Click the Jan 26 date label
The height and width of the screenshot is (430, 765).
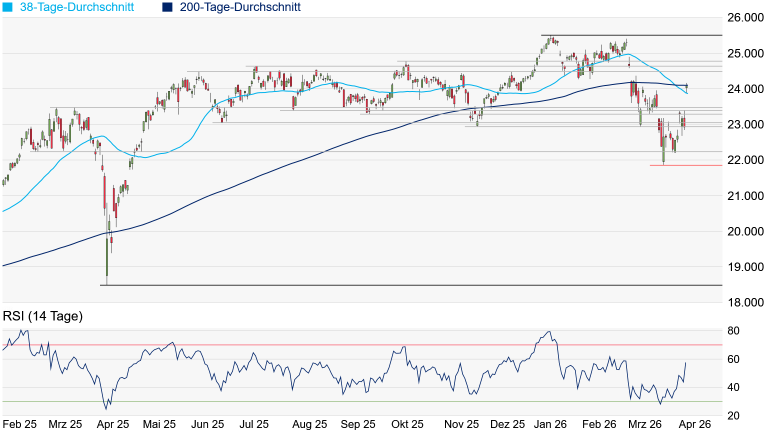coord(545,423)
